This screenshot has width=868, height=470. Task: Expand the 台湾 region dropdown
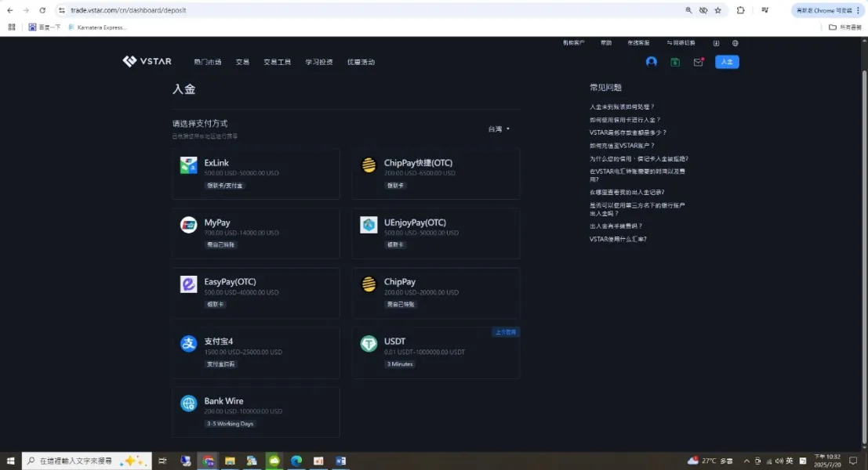[x=499, y=128]
